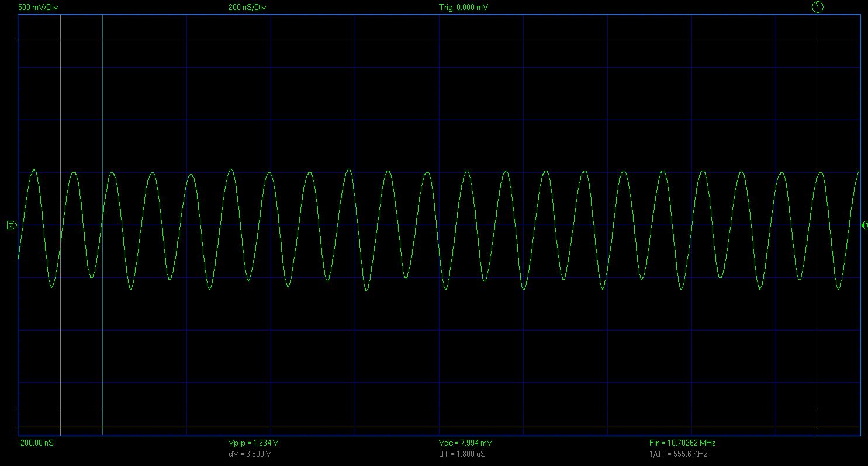Click the leftmost white vertical time cursor

tap(61, 117)
